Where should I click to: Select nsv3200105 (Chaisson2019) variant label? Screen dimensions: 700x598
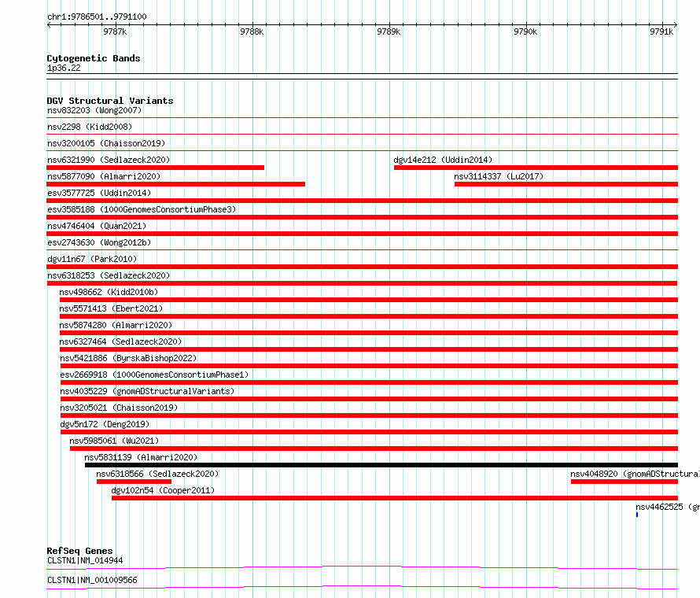pos(106,143)
